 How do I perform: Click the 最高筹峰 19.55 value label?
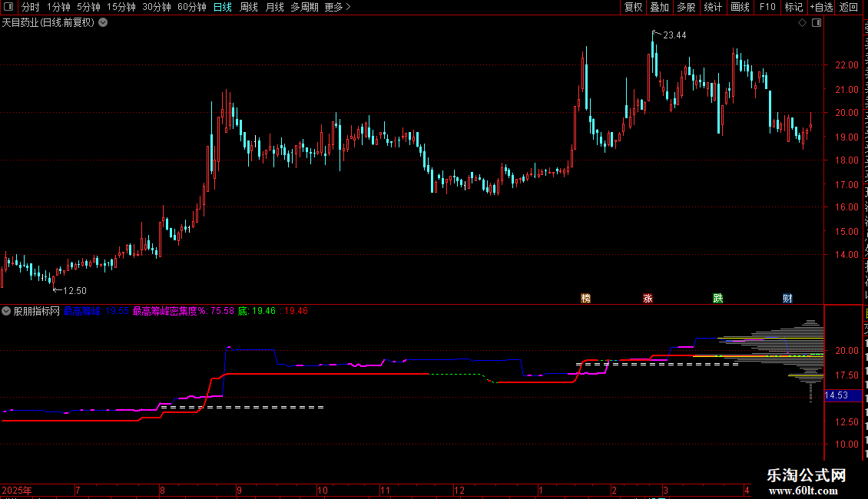[96, 311]
